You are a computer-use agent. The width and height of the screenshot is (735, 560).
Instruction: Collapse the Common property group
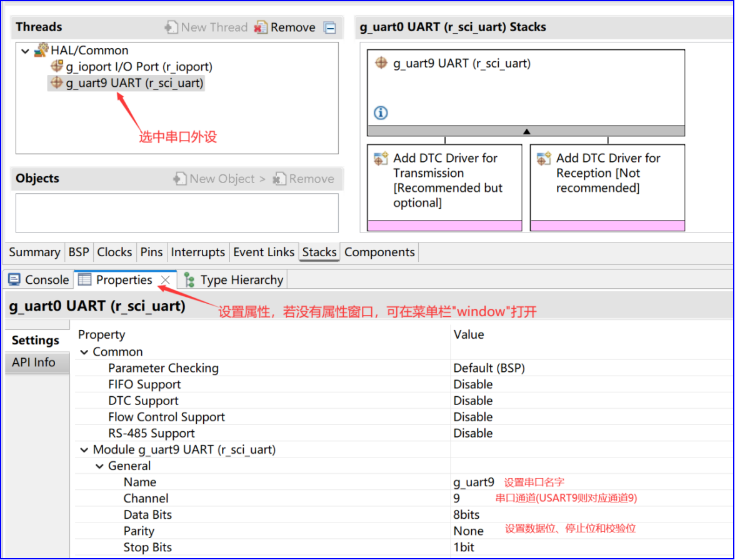84,352
